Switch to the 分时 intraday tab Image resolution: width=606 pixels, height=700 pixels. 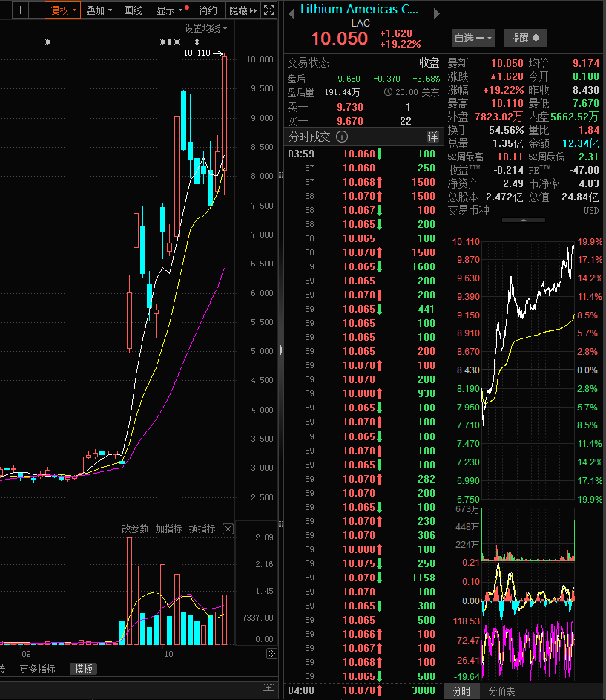click(x=462, y=691)
